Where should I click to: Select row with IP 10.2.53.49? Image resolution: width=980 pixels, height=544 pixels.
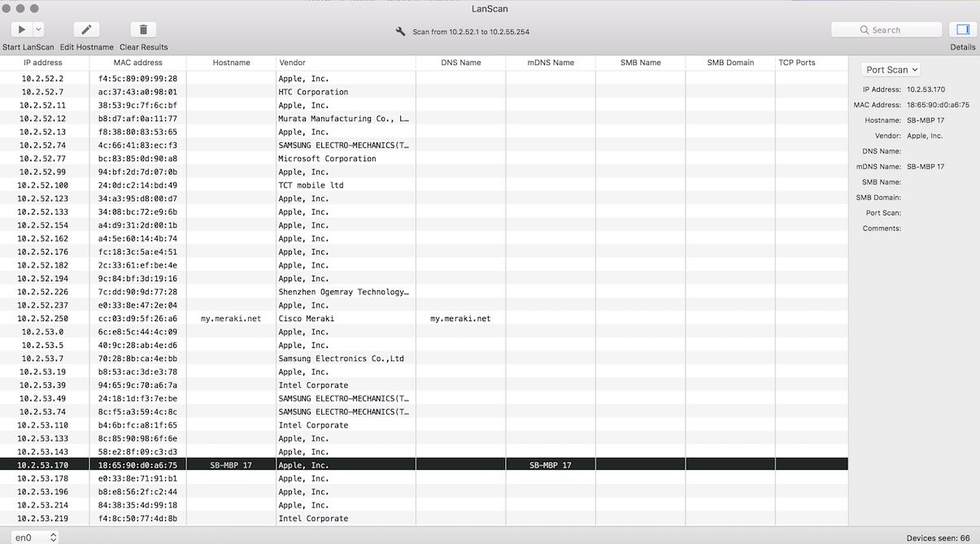click(x=424, y=398)
